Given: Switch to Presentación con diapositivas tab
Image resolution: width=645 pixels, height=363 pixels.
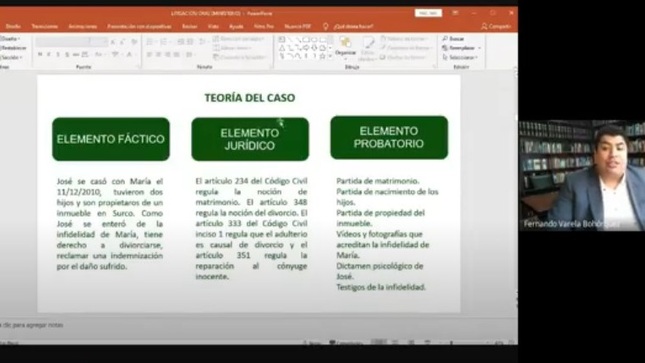Looking at the screenshot, I should coord(139,26).
